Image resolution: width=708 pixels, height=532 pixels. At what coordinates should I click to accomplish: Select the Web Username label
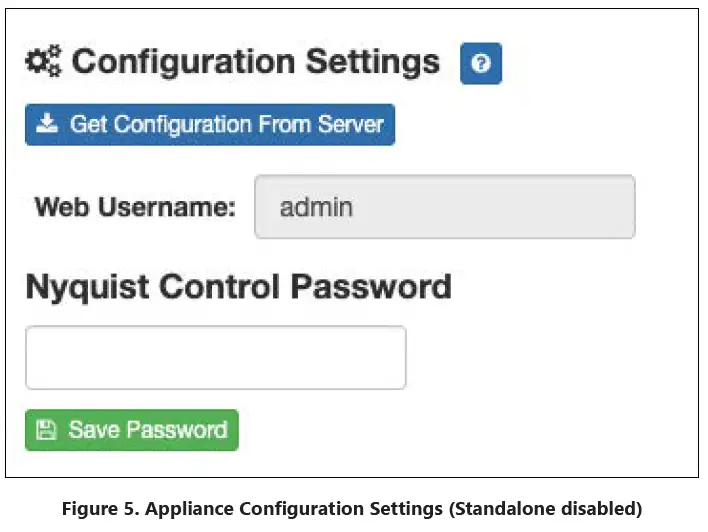135,208
